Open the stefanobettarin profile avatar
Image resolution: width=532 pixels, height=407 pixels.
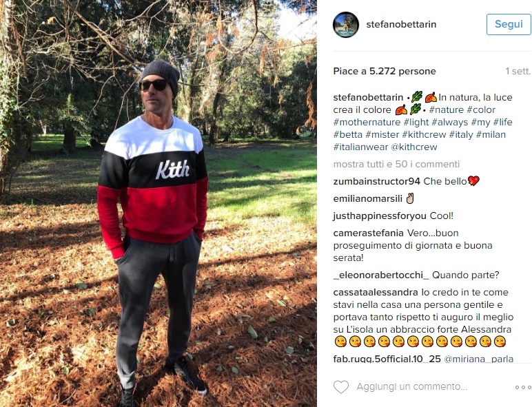tap(346, 25)
